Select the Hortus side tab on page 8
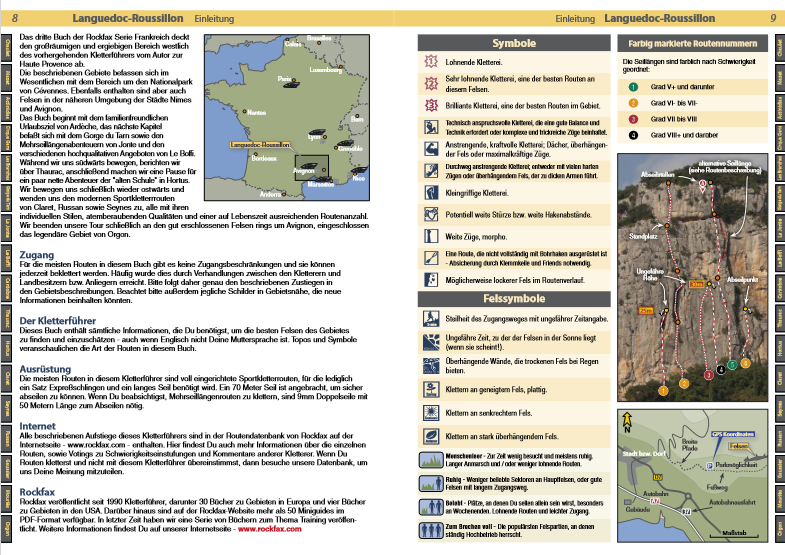 7,348
